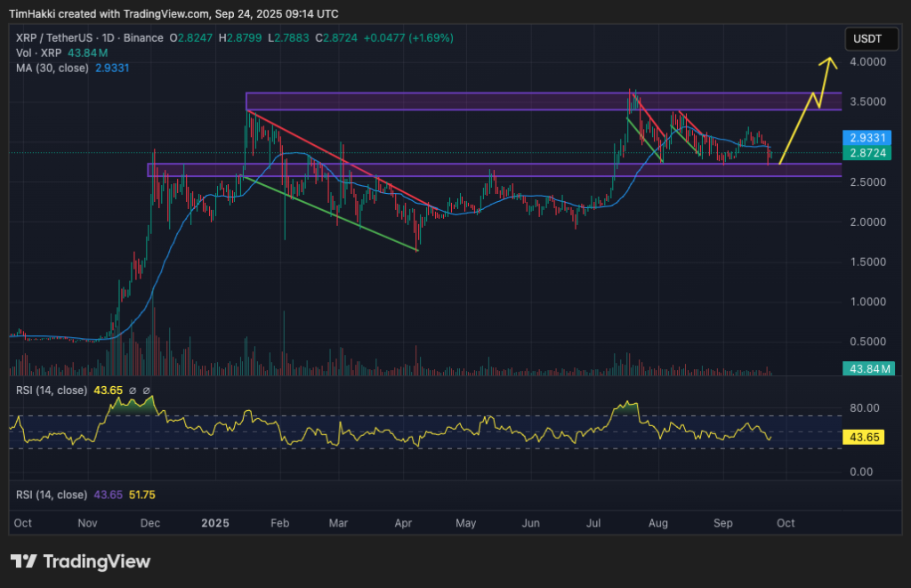Click the USDT currency badge at top right
Screen dimensions: 911x588
871,38
